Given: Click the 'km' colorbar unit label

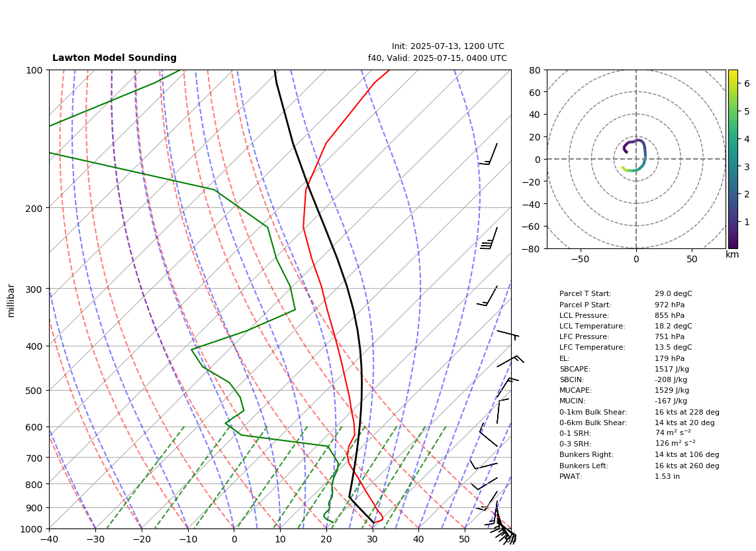Looking at the screenshot, I should [732, 254].
